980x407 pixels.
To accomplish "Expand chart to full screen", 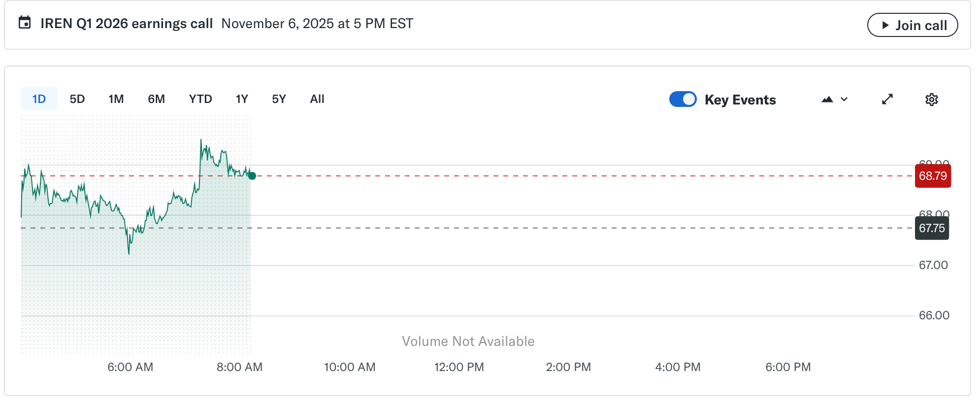I will pyautogui.click(x=887, y=100).
